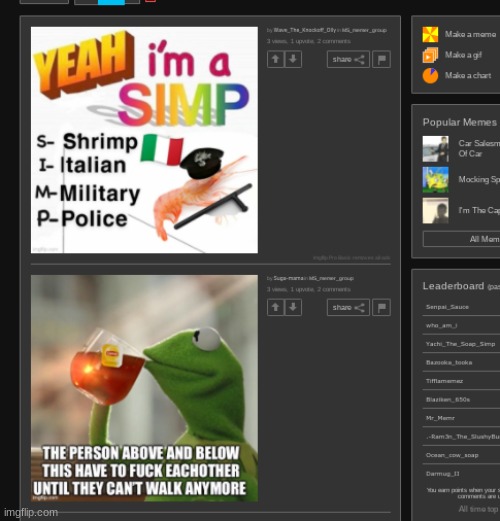Open Ocean_cow_soap on the leaderboard
The height and width of the screenshot is (521, 500).
452,455
